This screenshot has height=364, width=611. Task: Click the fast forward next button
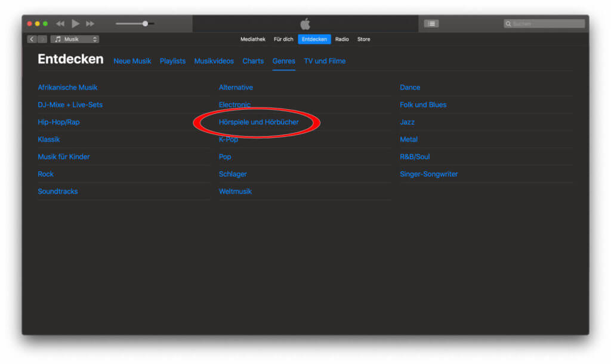point(90,24)
